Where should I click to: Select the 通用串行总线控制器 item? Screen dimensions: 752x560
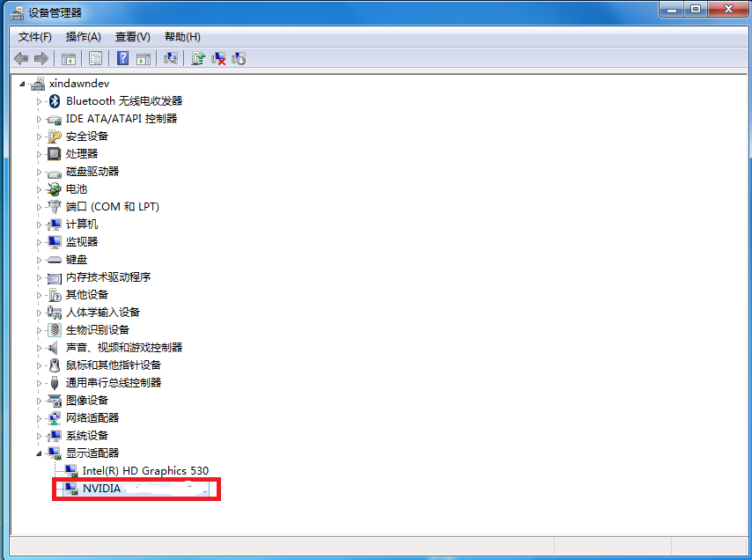point(114,383)
